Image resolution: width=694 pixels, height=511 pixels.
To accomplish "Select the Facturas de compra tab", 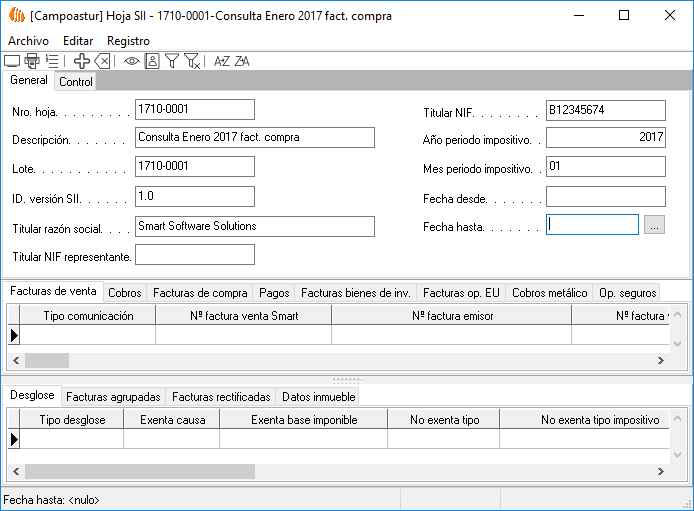I will [x=200, y=293].
